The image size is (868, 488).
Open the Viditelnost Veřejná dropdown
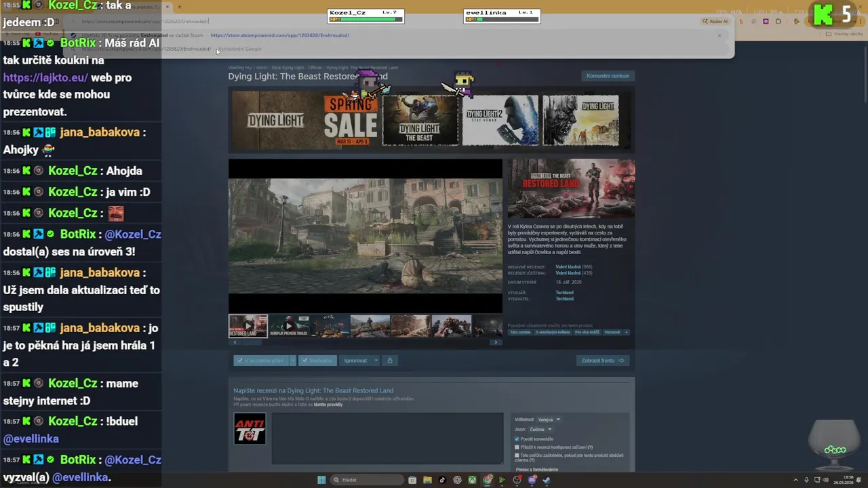(549, 420)
